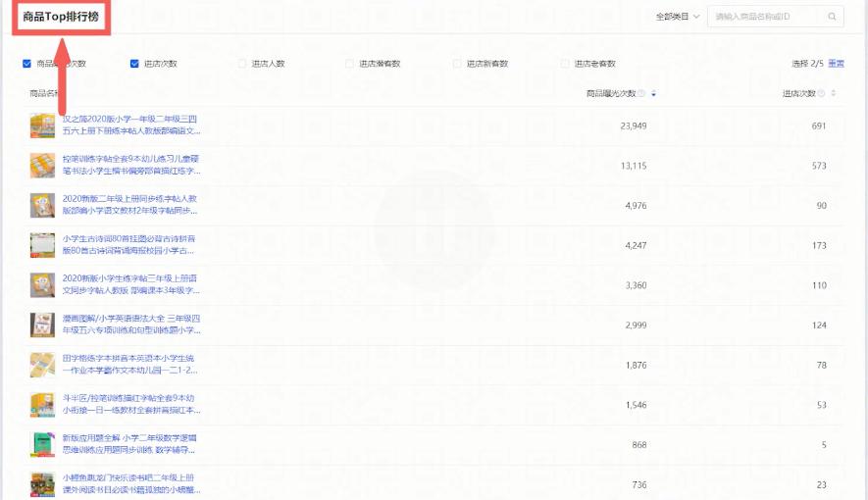The height and width of the screenshot is (500, 868).
Task: Click the search magnifier icon
Action: tap(832, 17)
